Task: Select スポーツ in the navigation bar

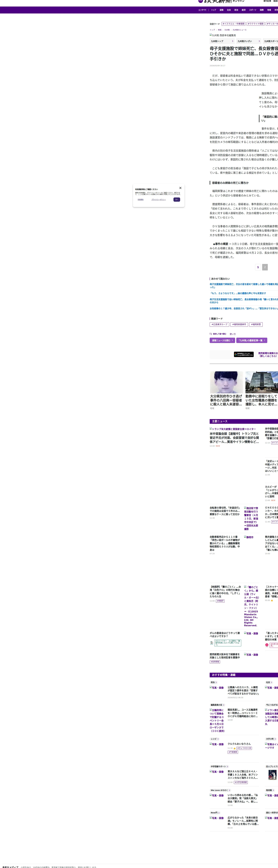Action: coord(253,10)
